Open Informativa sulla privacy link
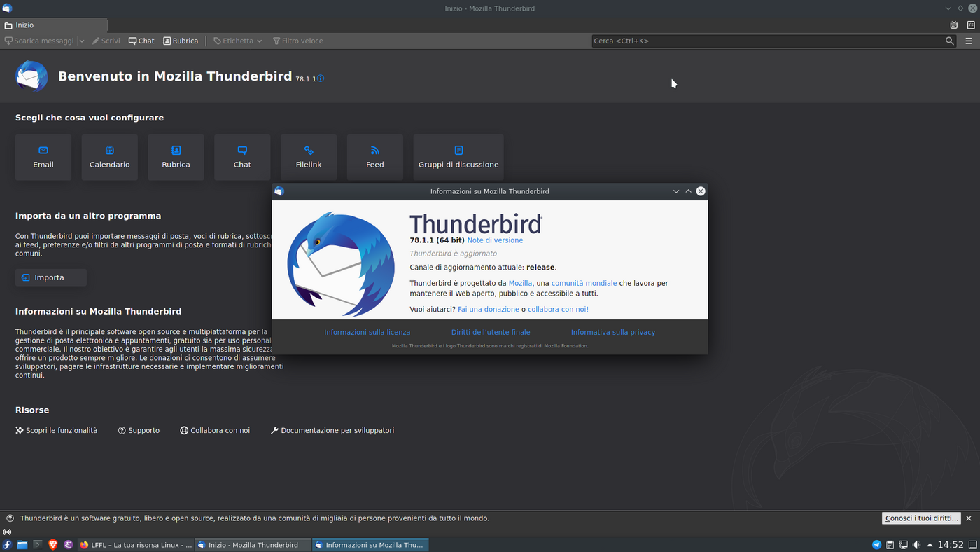Screen dimensions: 980x552 612,331
